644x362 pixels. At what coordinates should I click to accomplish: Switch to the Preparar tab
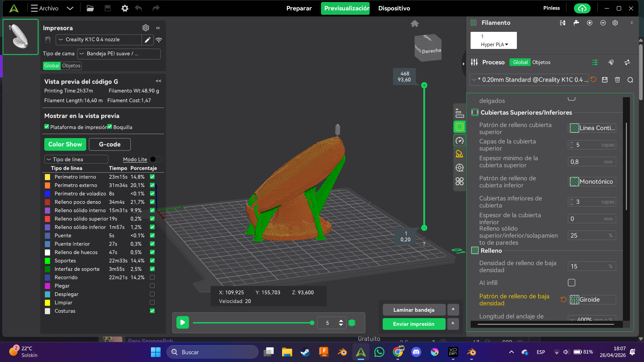click(299, 8)
